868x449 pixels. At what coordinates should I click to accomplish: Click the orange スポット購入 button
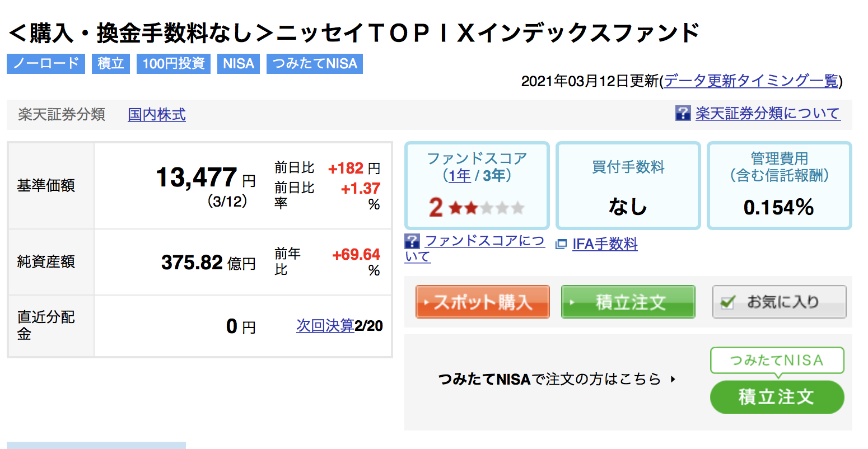482,302
